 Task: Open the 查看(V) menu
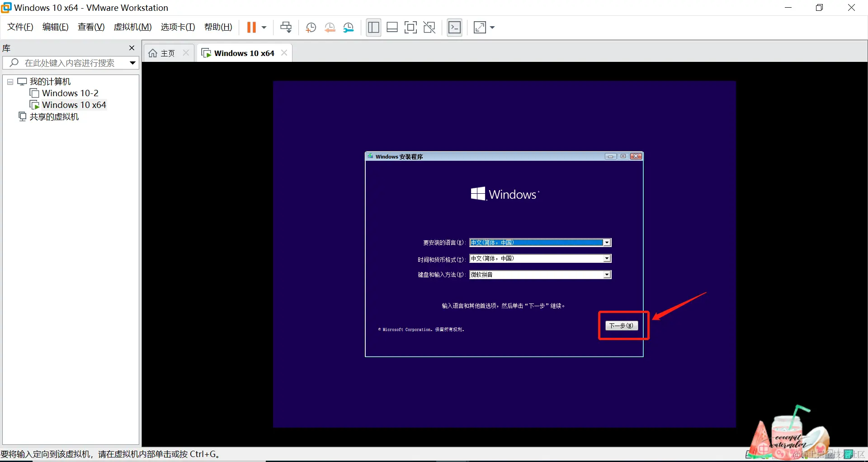click(x=91, y=27)
